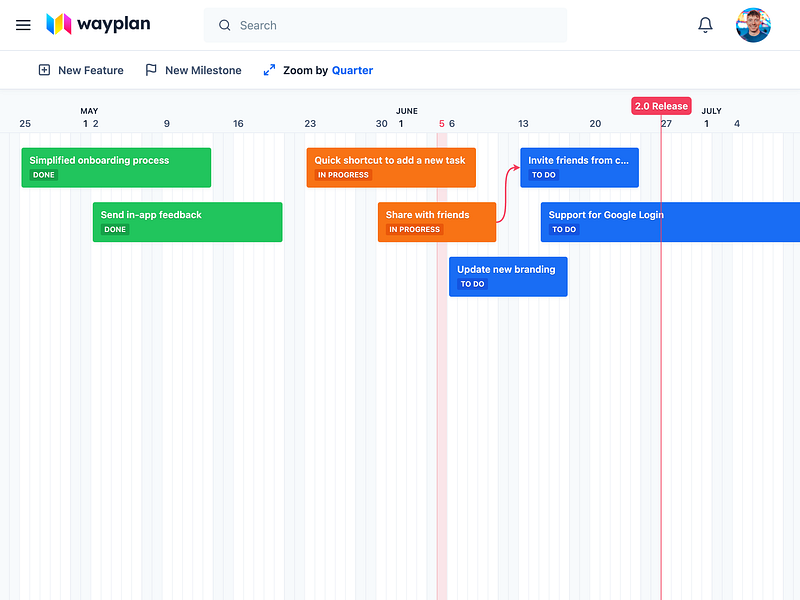Image resolution: width=800 pixels, height=600 pixels.
Task: Click the 2.0 Release milestone label
Action: pyautogui.click(x=660, y=105)
